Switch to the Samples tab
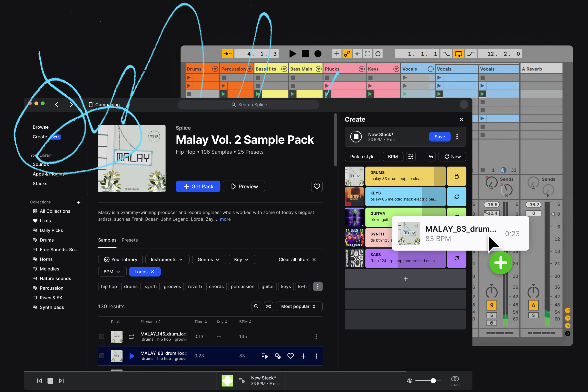Viewport: 588px width, 392px height. point(107,240)
